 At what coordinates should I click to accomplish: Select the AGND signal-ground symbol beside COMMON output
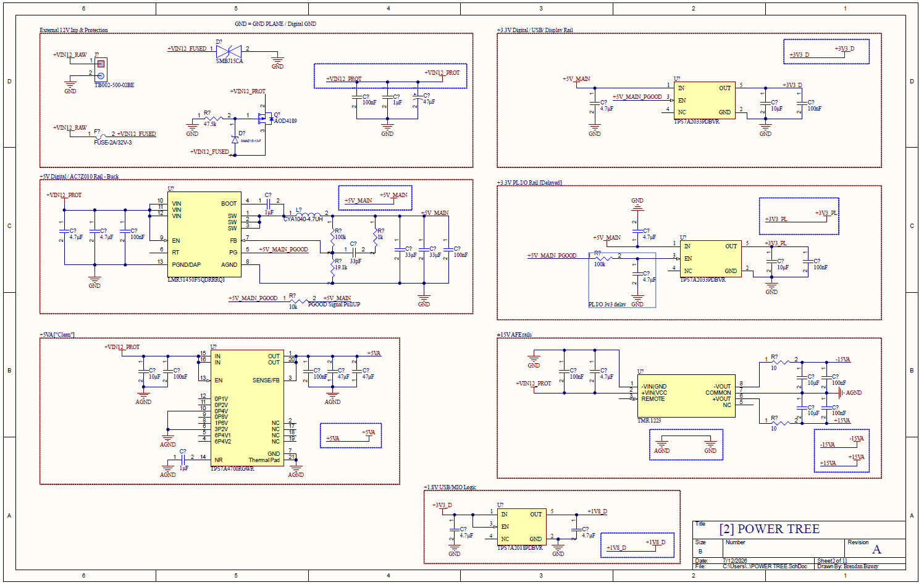click(850, 393)
